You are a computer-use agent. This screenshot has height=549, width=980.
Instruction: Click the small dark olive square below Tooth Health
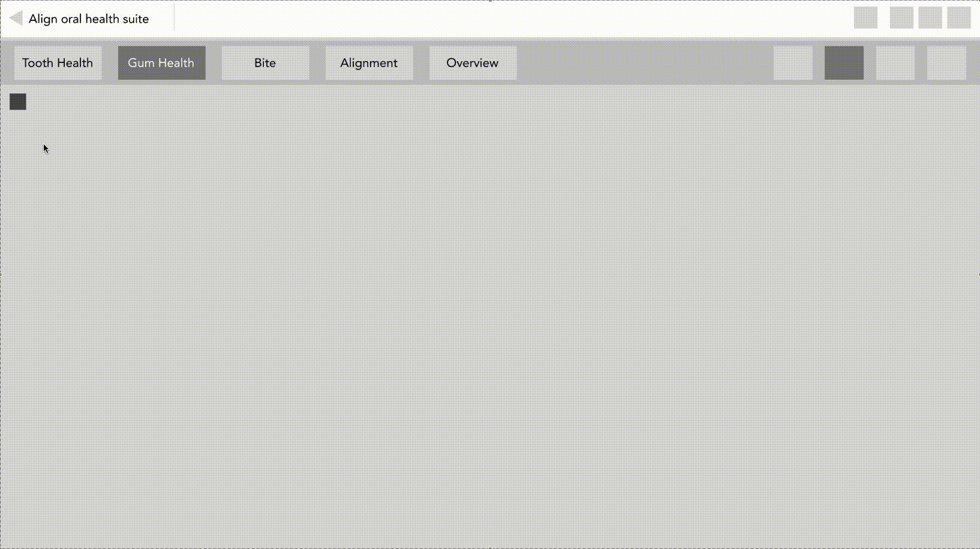[18, 102]
